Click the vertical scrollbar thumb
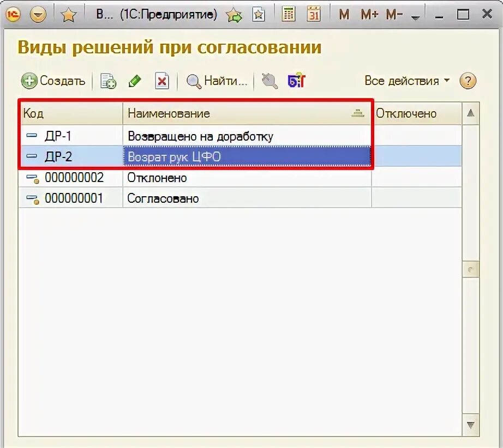 click(471, 269)
